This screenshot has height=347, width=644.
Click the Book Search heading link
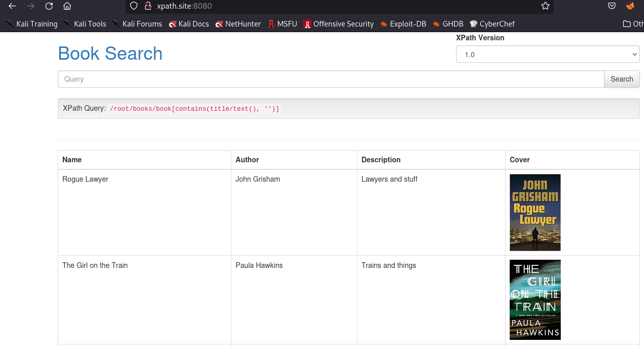click(110, 54)
